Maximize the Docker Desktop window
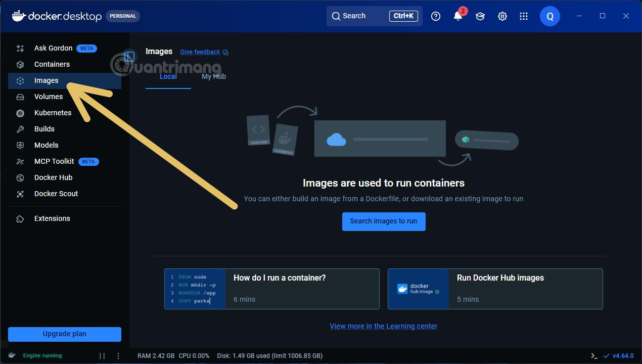642x364 pixels. 603,16
